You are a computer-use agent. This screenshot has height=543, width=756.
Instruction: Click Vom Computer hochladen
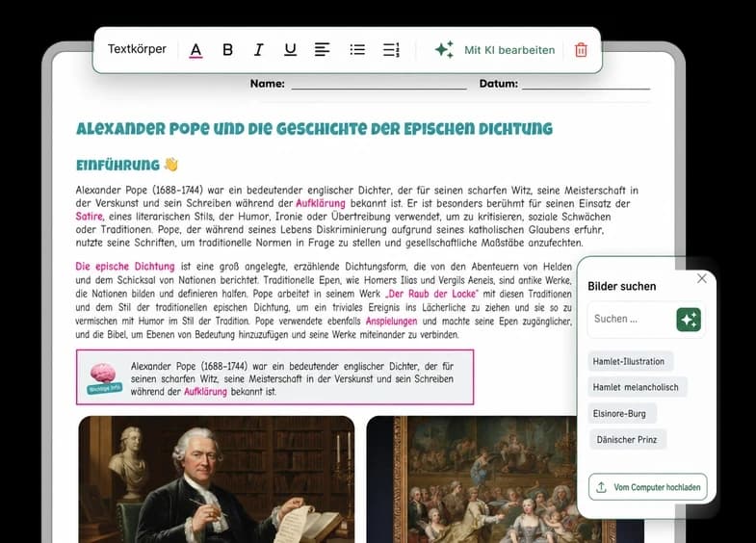(648, 487)
